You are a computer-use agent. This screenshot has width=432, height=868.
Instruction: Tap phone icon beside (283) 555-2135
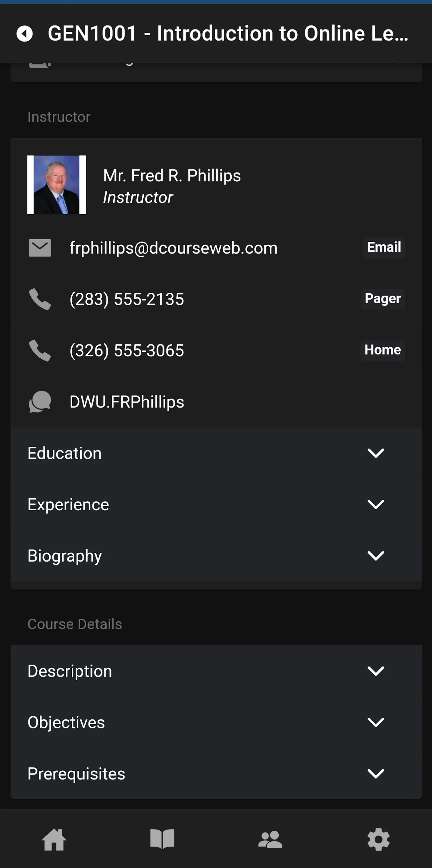[x=40, y=299]
